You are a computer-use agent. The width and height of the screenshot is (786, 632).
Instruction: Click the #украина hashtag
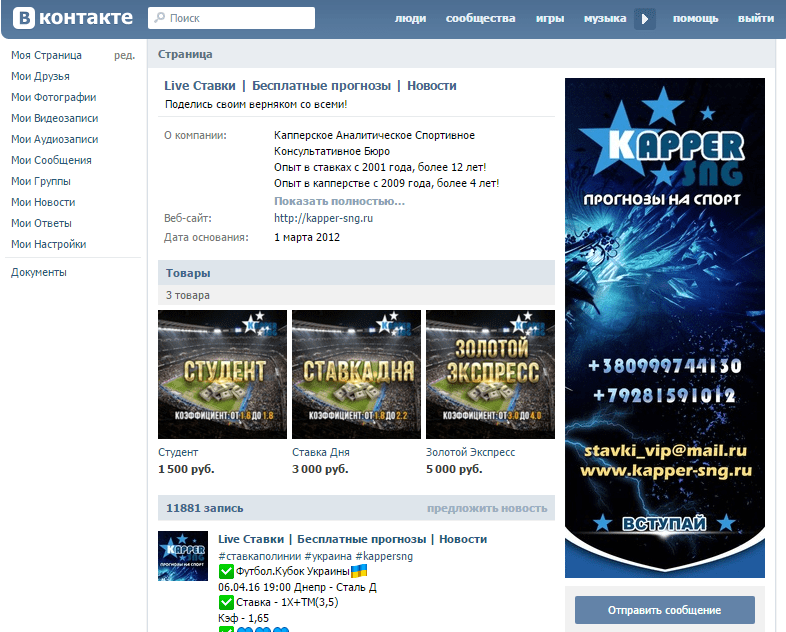tap(328, 556)
